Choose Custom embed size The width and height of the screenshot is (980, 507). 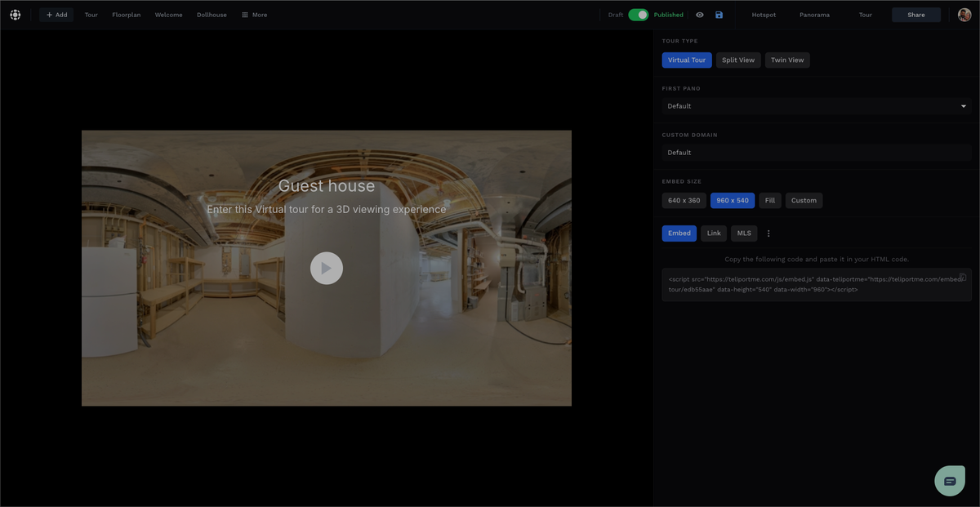(x=804, y=200)
